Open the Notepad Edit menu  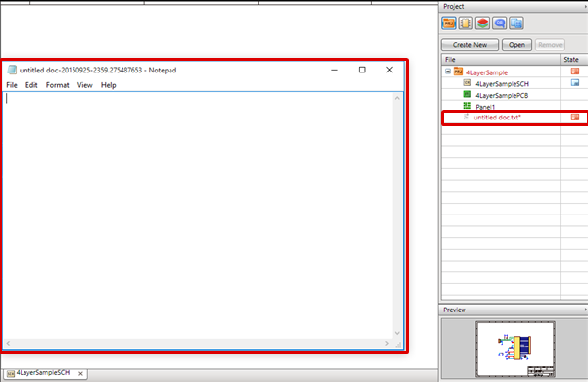pyautogui.click(x=31, y=85)
